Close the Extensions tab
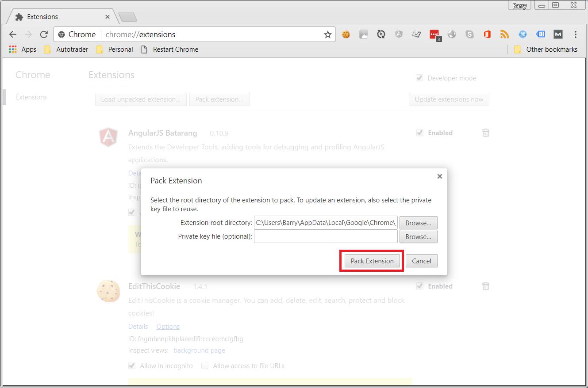The image size is (588, 388). 108,17
